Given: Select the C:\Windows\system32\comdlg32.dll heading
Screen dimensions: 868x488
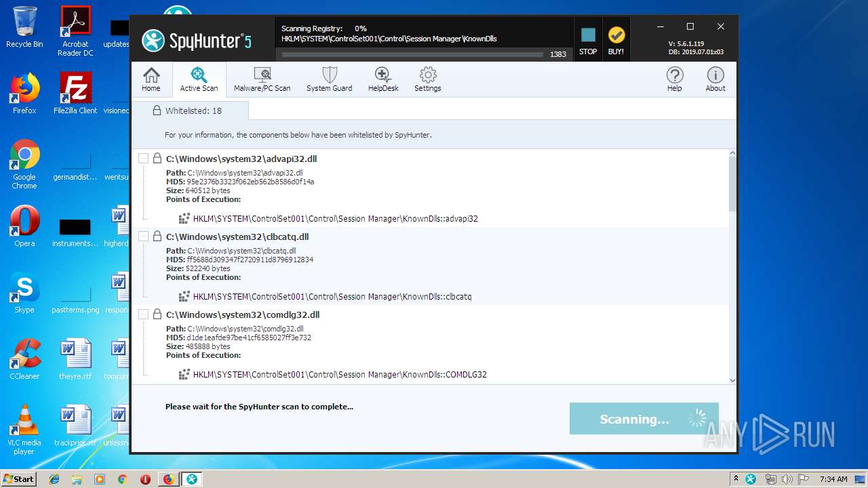Looking at the screenshot, I should pos(243,314).
